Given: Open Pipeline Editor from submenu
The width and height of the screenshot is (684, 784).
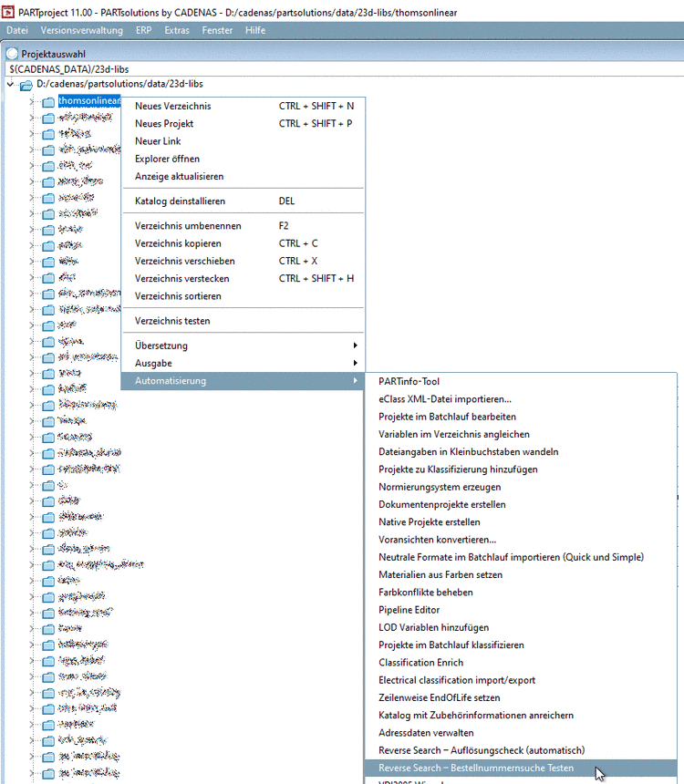Looking at the screenshot, I should coord(521,610).
